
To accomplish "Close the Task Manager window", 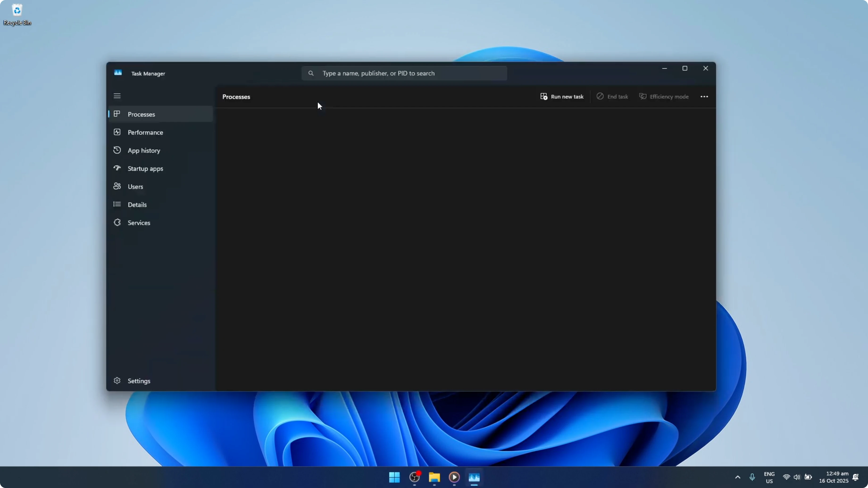I will coord(705,68).
